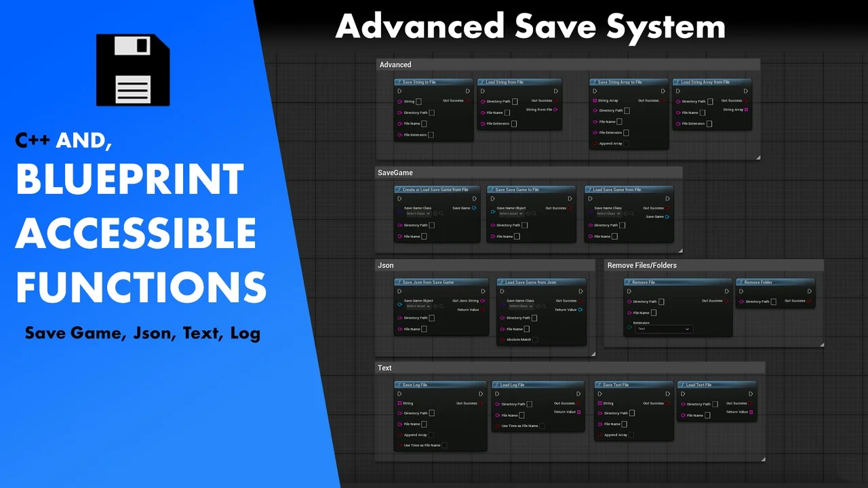Click Return Value pin on Load Save Game from Json
The height and width of the screenshot is (488, 868).
tap(580, 310)
